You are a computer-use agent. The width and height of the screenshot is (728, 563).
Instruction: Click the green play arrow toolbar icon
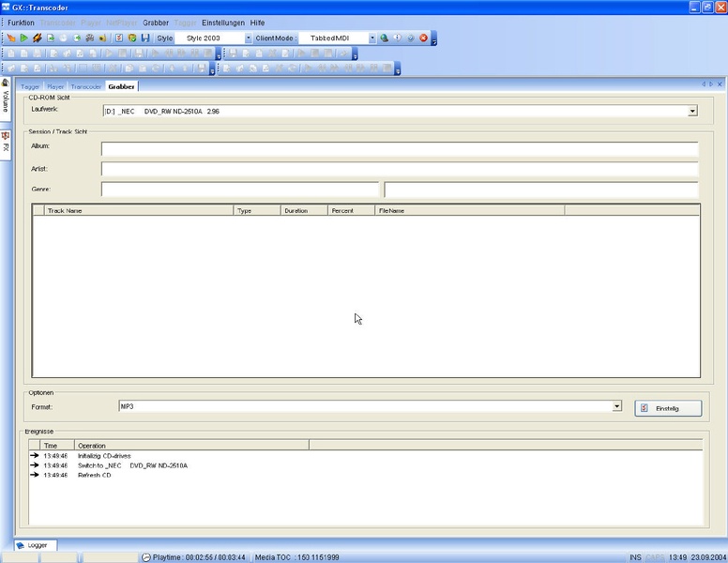coord(23,38)
